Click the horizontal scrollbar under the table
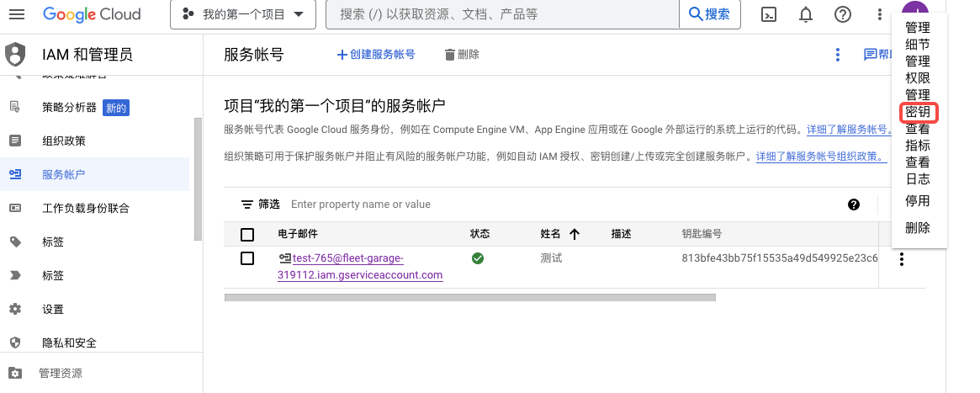Viewport: 980px width, 393px height. pos(469,297)
